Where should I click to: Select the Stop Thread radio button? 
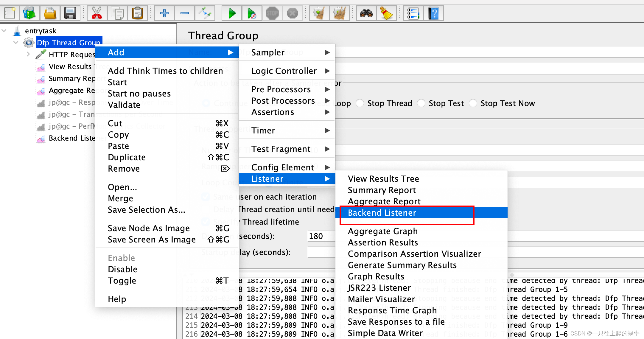click(360, 103)
